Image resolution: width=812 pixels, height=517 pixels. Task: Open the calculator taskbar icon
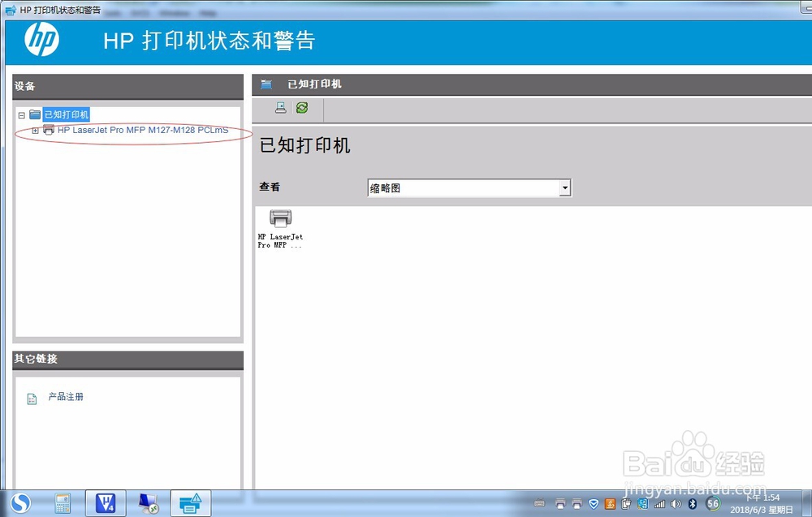pyautogui.click(x=63, y=503)
